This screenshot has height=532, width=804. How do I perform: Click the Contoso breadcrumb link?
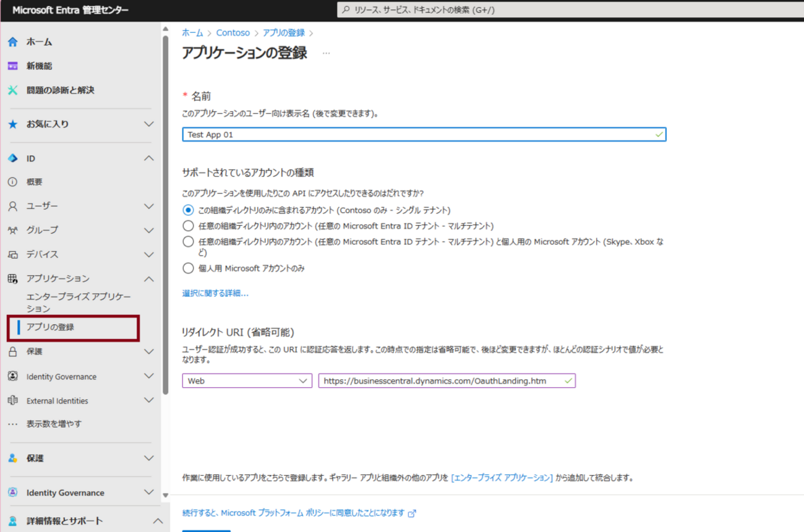233,33
